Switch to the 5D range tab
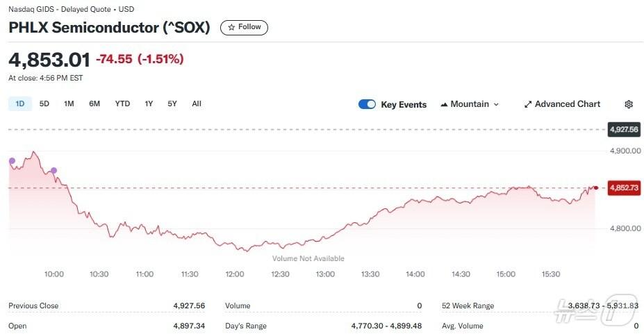 44,104
